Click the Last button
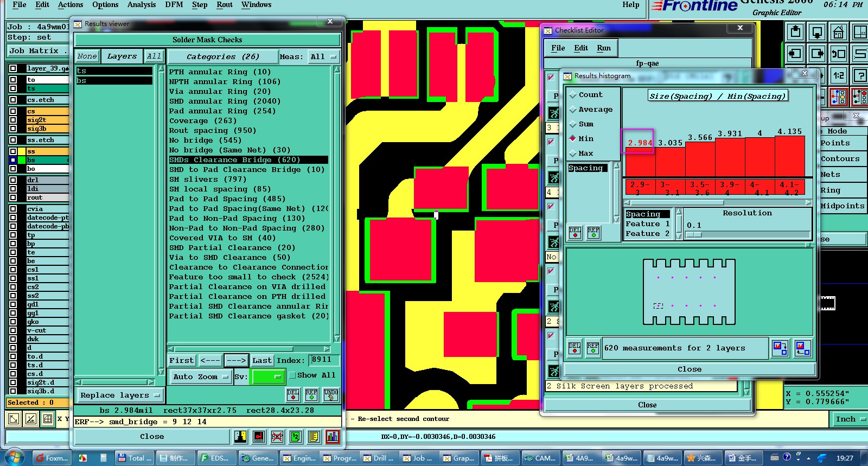The image size is (868, 466). coord(262,360)
